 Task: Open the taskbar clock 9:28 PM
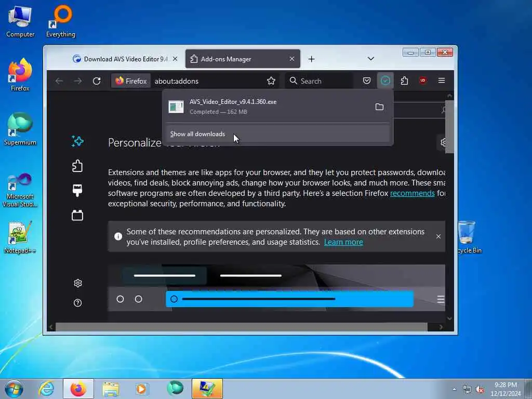click(506, 389)
